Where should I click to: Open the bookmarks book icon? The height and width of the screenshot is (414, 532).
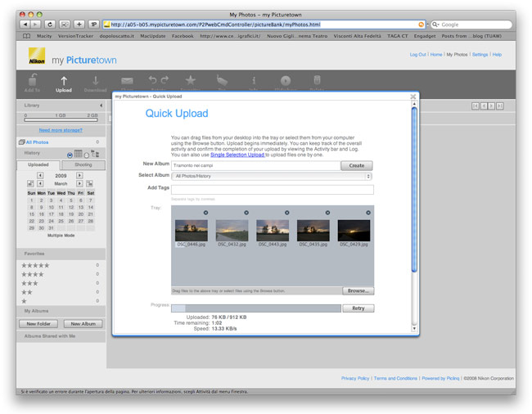[x=26, y=36]
